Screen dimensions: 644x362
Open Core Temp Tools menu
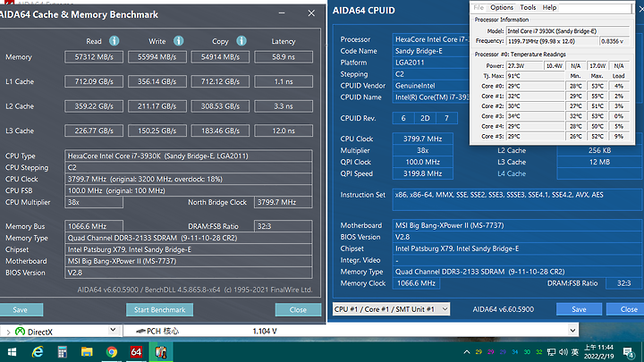click(x=528, y=7)
